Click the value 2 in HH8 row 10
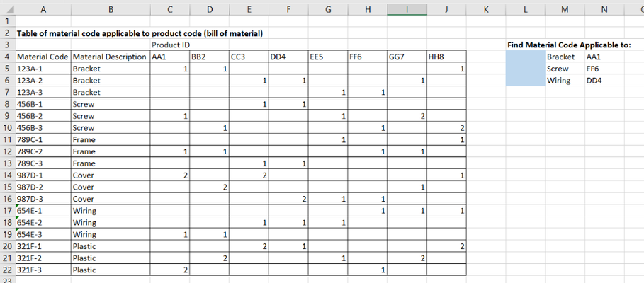 [446, 128]
